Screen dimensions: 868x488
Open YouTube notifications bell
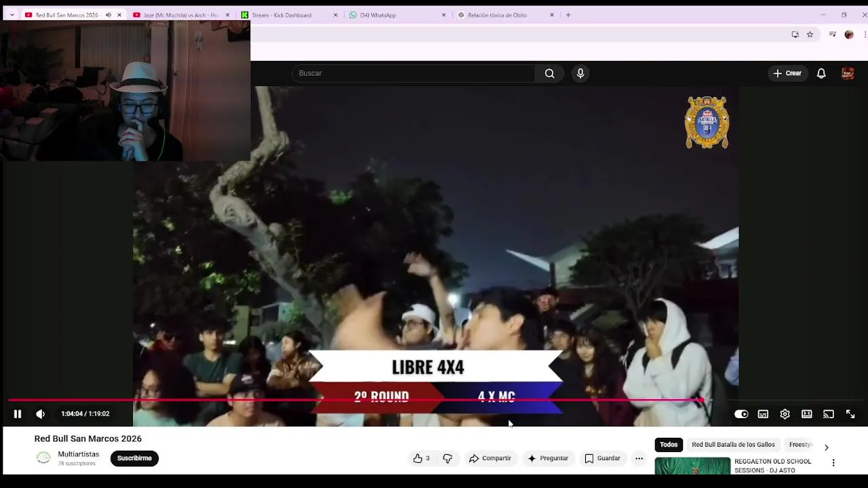tap(821, 73)
